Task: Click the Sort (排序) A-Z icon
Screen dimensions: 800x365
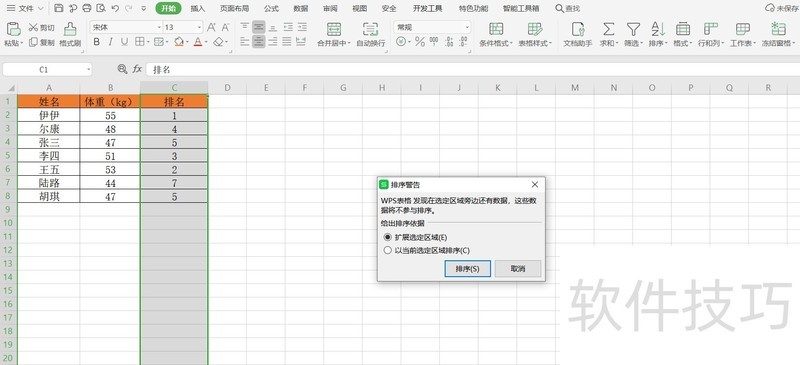Action: (x=658, y=29)
